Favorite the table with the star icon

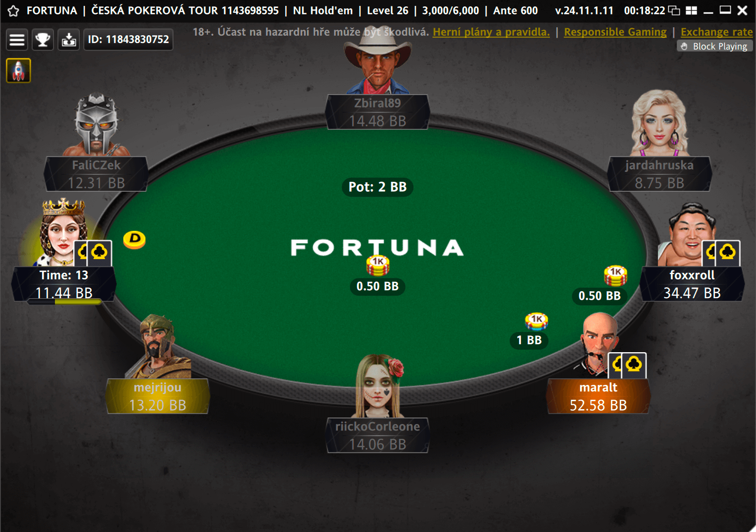13,10
